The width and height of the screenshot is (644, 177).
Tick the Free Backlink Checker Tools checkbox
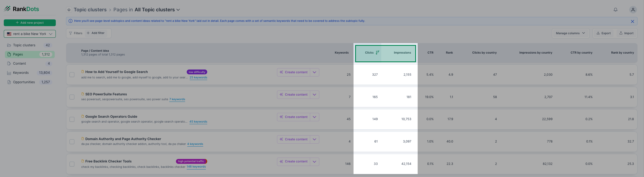point(72,164)
